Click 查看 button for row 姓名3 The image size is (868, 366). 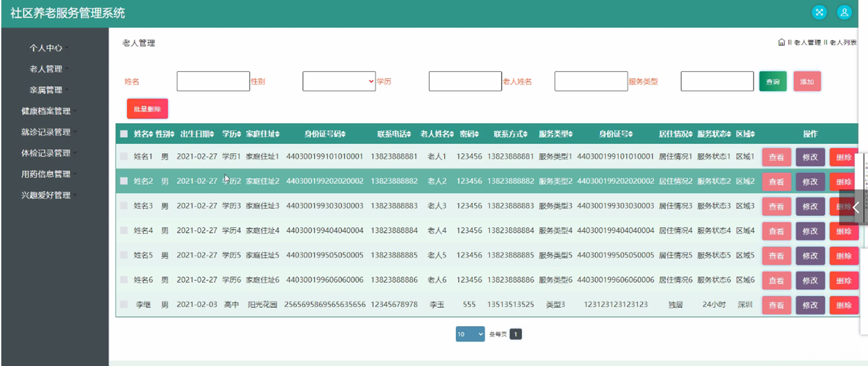tap(776, 206)
